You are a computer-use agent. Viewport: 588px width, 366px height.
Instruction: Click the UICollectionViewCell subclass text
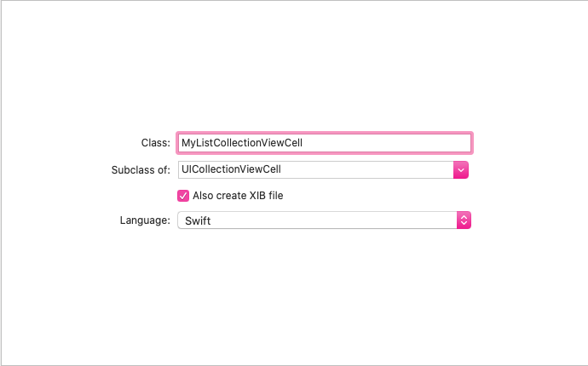point(232,169)
